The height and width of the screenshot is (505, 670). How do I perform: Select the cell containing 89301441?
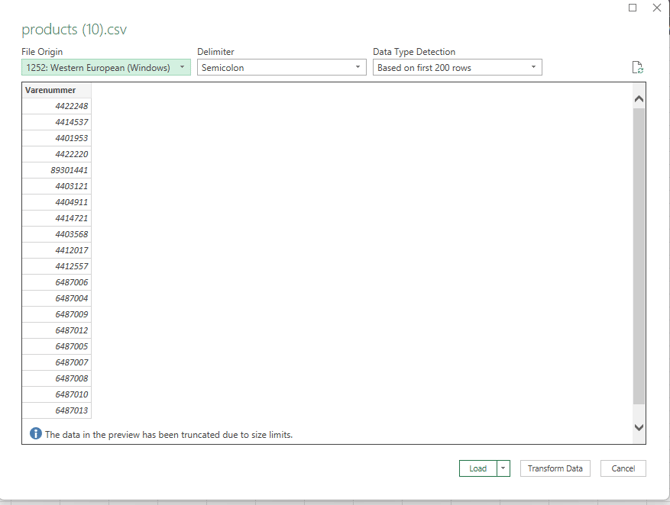57,170
